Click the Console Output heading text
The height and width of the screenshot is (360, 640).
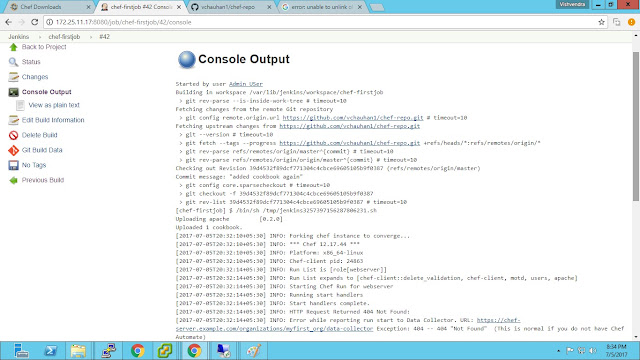point(244,59)
